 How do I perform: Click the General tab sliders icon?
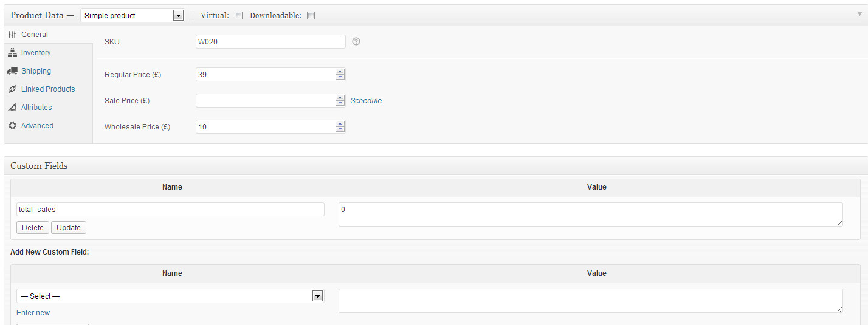click(12, 35)
